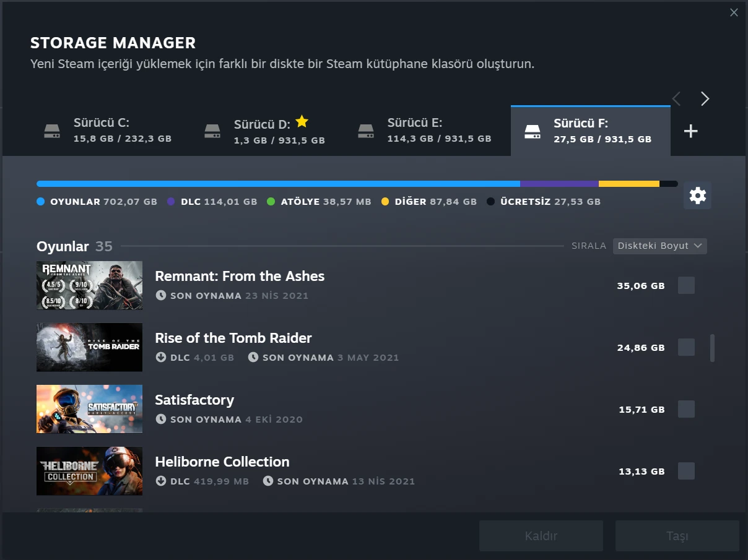
Task: Click the disk usage bar
Action: [357, 184]
